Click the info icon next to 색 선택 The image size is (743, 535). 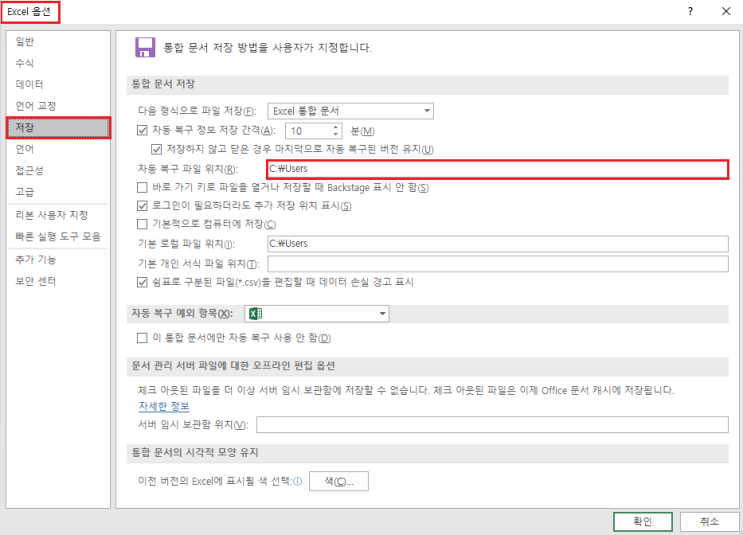pyautogui.click(x=298, y=481)
